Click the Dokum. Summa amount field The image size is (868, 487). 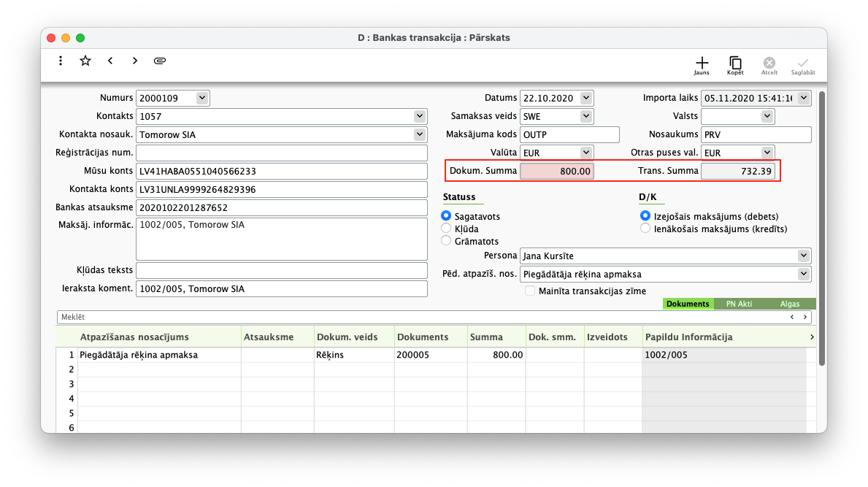[x=557, y=171]
